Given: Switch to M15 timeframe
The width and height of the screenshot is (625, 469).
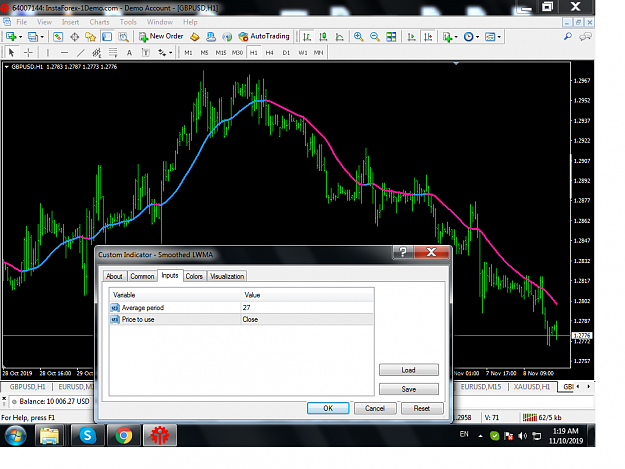Looking at the screenshot, I should click(221, 53).
